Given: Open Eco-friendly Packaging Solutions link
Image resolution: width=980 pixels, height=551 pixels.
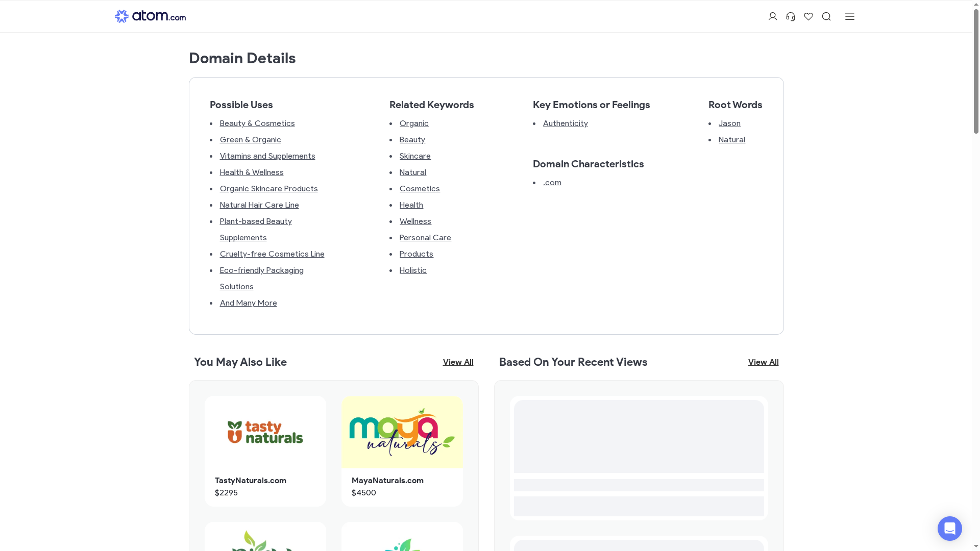Looking at the screenshot, I should [262, 279].
